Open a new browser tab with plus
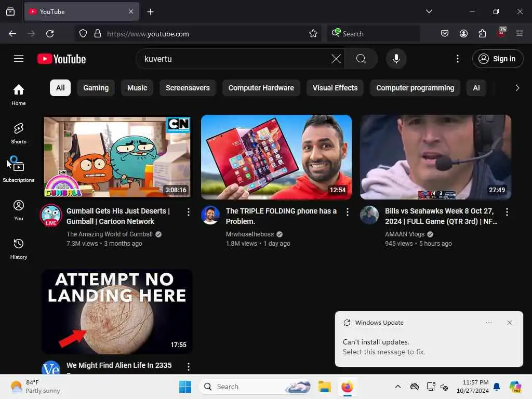The image size is (532, 399). (150, 12)
